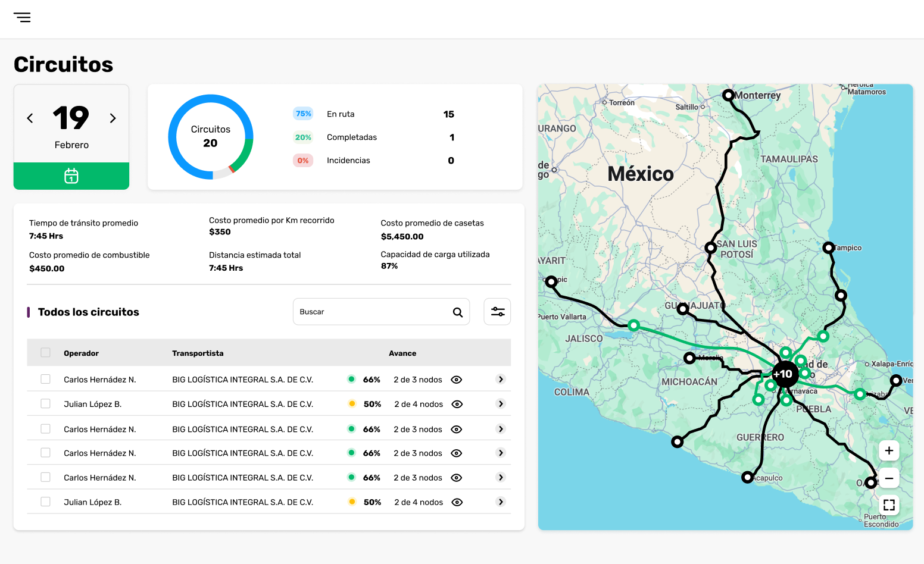Click '66%' progress in first row
The height and width of the screenshot is (564, 924).
[x=372, y=380]
